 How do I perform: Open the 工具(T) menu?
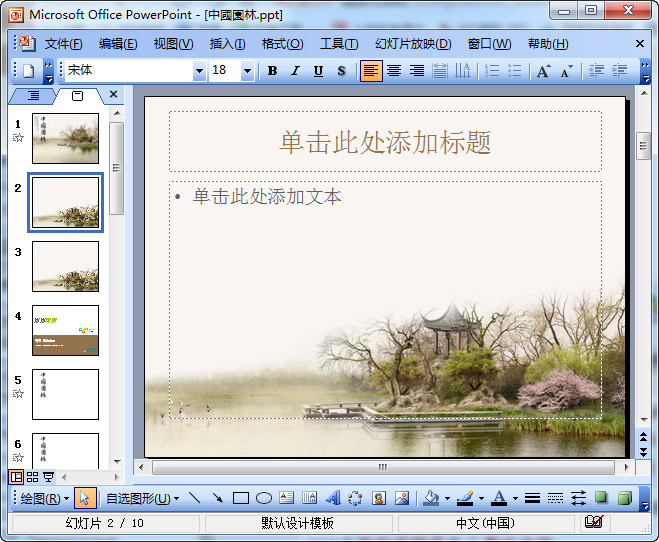339,44
